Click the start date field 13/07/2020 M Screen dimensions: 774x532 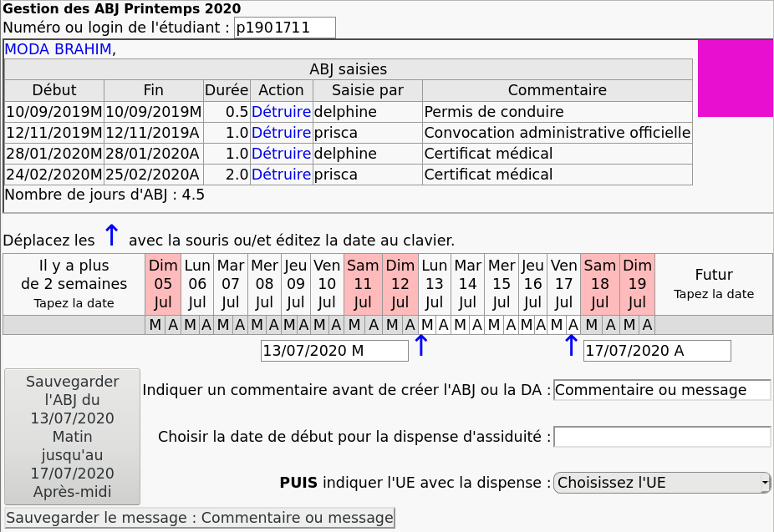334,351
